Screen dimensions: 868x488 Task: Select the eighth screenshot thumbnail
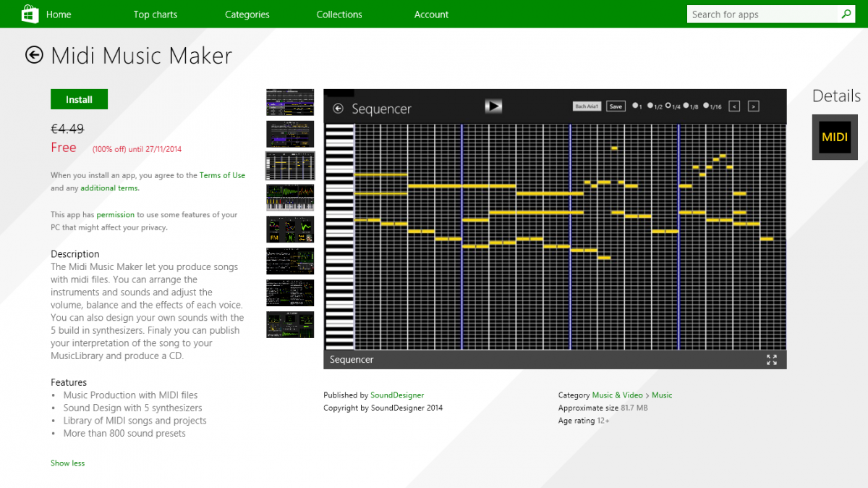(x=290, y=325)
